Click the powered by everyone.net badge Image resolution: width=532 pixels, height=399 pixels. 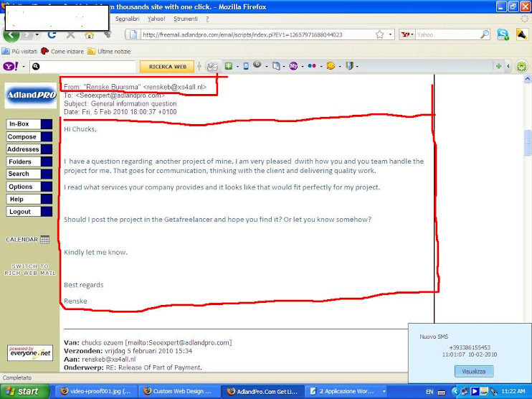tap(30, 353)
